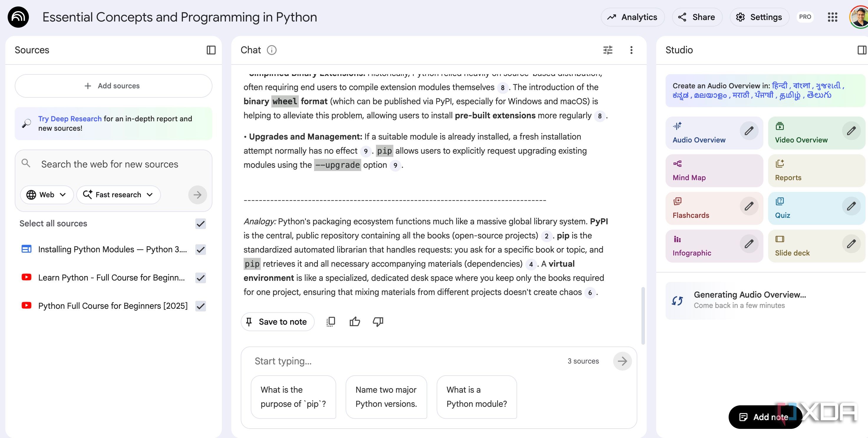Viewport: 868px width, 438px height.
Task: Click Try Deep Research link
Action: [70, 119]
